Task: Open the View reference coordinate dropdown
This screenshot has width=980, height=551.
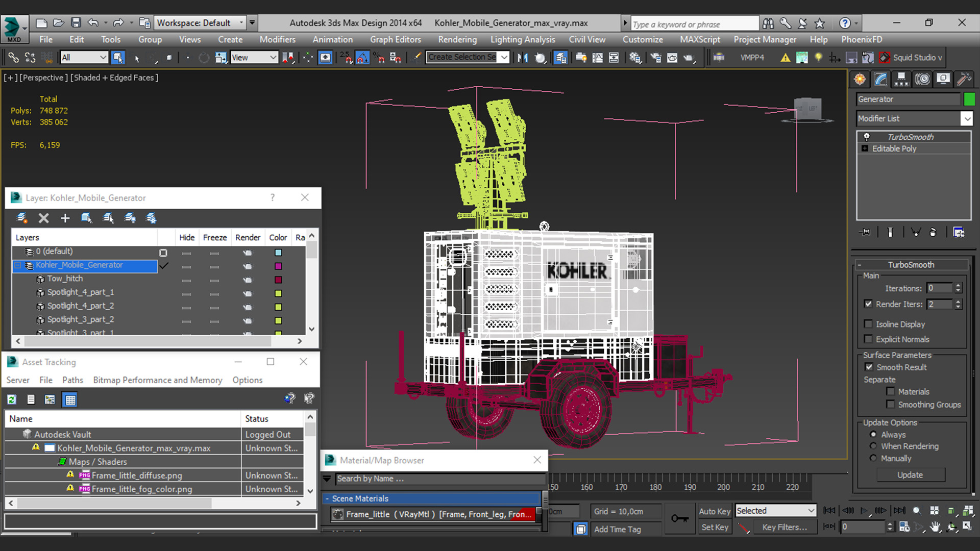Action: tap(254, 58)
